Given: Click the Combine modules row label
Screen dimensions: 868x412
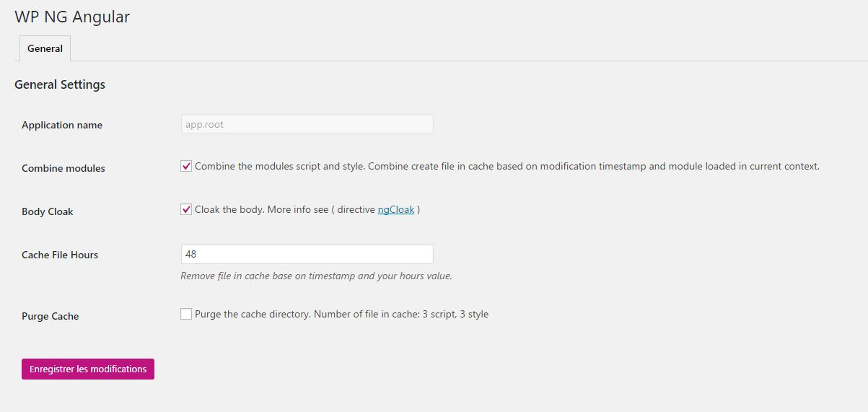Looking at the screenshot, I should [x=63, y=168].
